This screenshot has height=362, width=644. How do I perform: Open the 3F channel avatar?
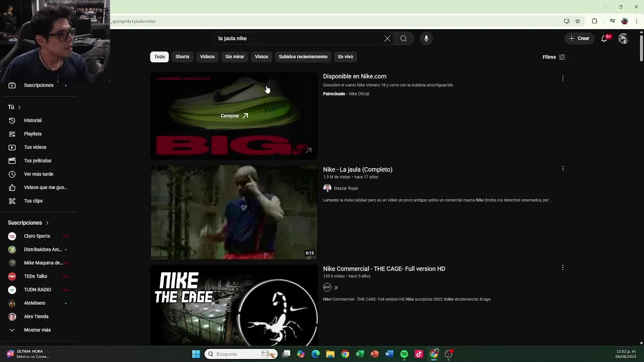click(328, 288)
